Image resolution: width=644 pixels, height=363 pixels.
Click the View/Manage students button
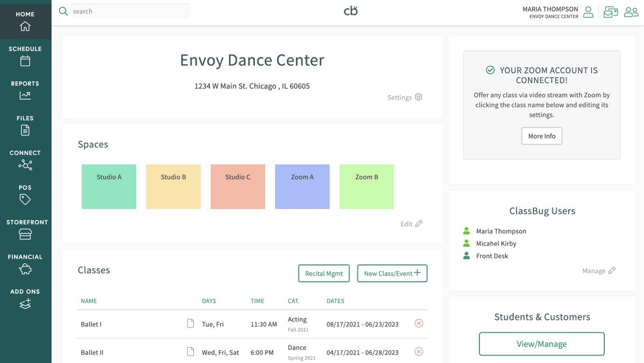coord(542,344)
